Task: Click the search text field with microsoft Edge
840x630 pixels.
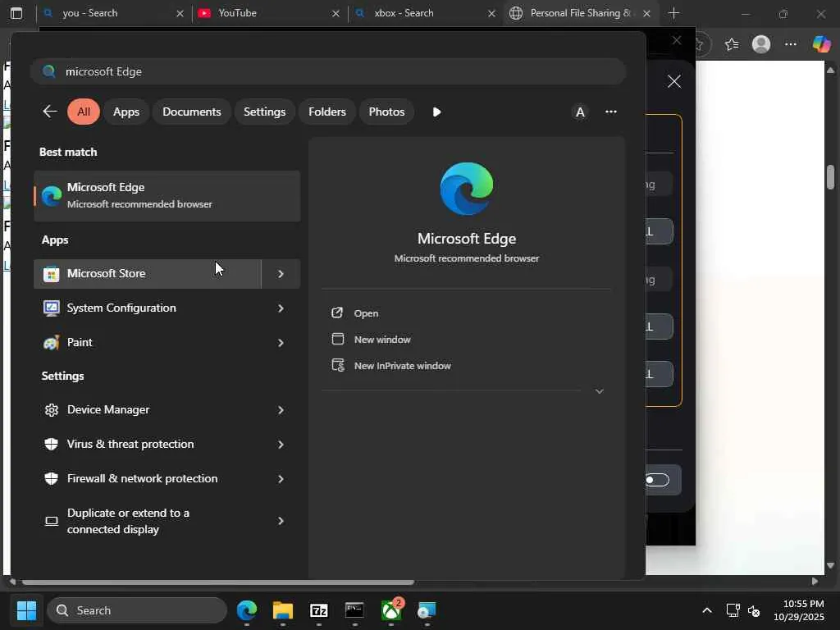Action: coord(328,71)
